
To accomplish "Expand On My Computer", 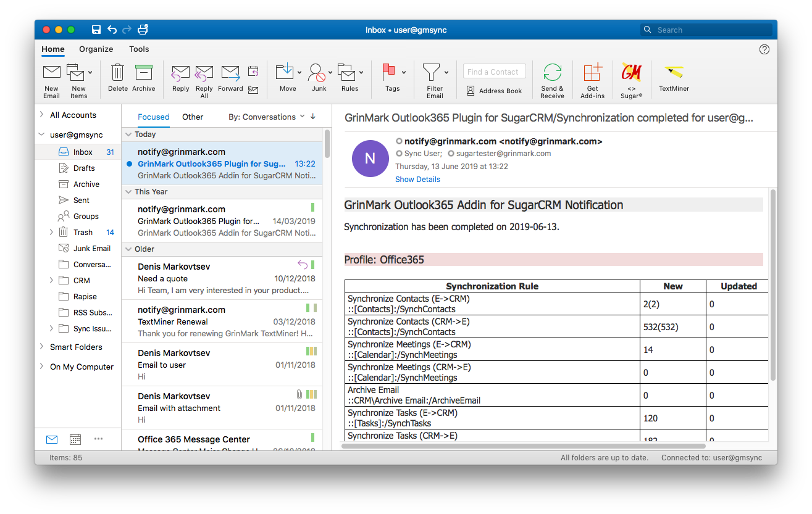I will click(41, 366).
